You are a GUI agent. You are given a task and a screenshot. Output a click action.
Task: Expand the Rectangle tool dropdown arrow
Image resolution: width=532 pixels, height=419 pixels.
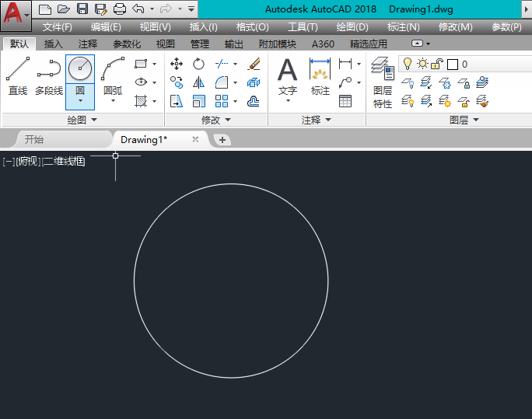tap(154, 64)
